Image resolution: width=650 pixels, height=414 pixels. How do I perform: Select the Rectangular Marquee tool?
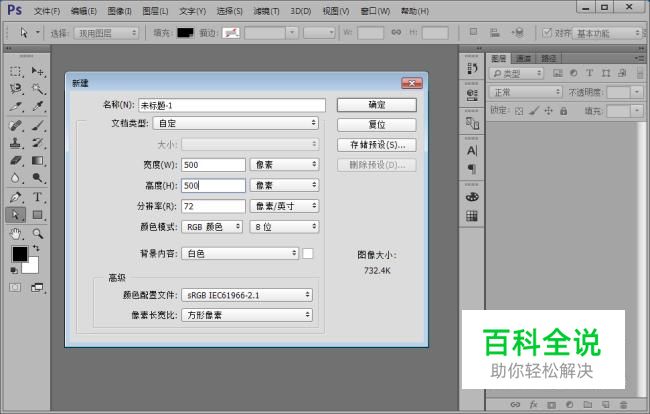point(15,71)
